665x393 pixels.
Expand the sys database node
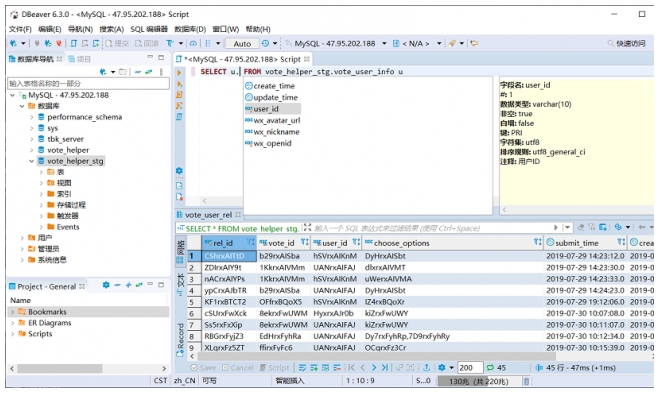(31, 128)
